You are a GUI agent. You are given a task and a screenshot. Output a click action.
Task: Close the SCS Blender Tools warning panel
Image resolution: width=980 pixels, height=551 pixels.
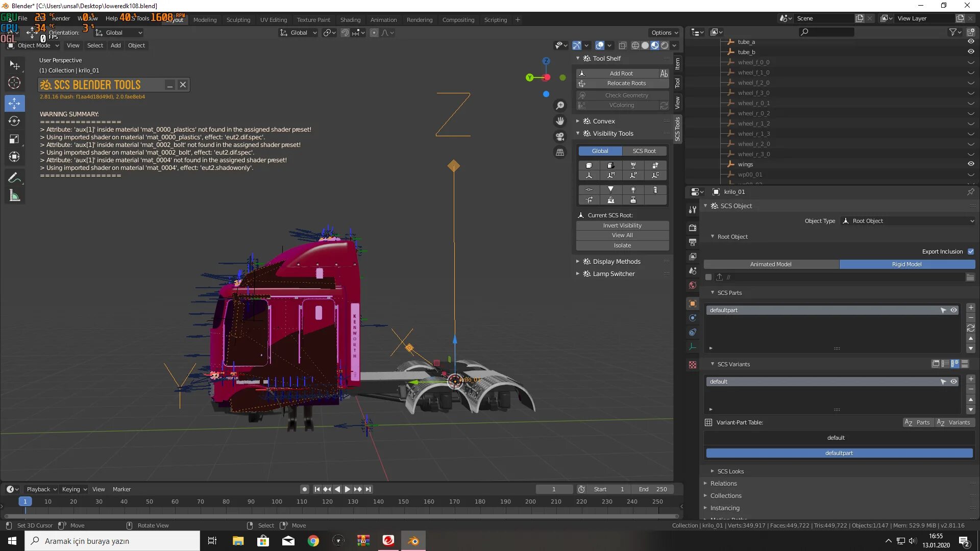point(183,85)
